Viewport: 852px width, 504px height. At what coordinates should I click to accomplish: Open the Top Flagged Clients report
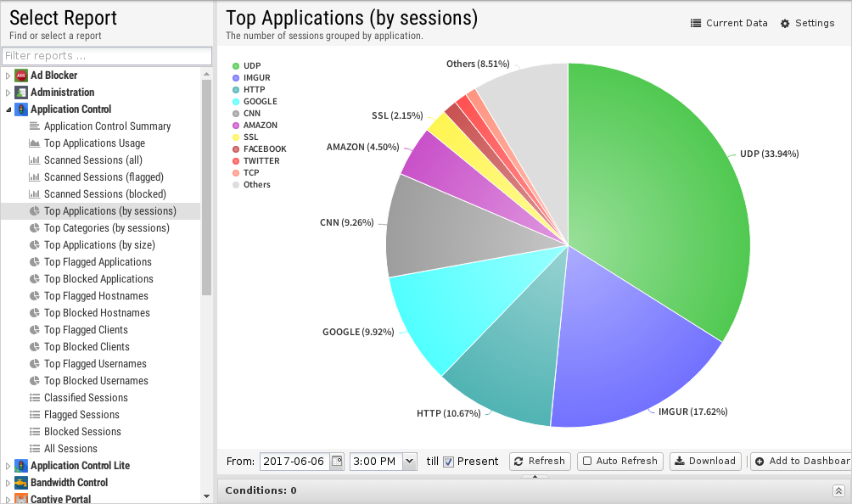click(86, 330)
